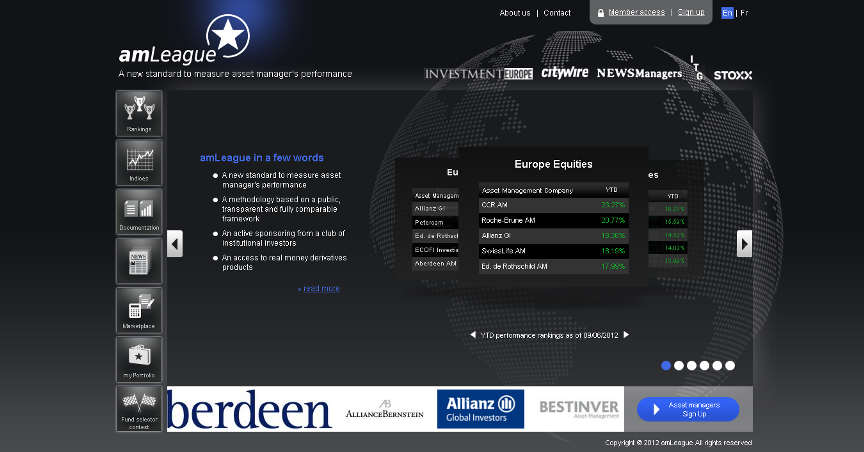Click the Bestinver sponsor logo
The height and width of the screenshot is (452, 864).
(579, 409)
